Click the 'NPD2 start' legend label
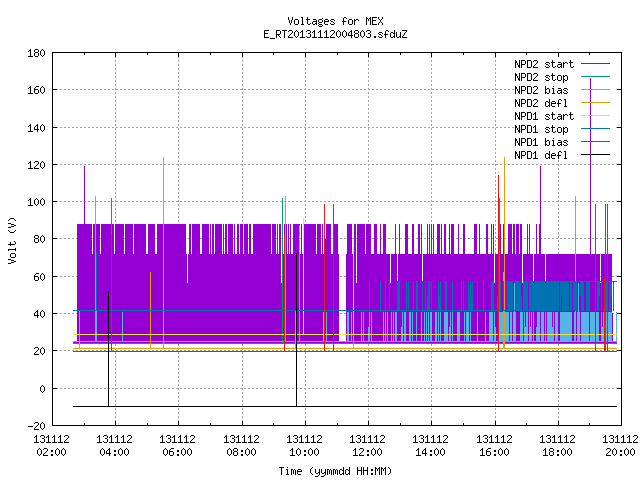This screenshot has width=640, height=480. pos(544,64)
